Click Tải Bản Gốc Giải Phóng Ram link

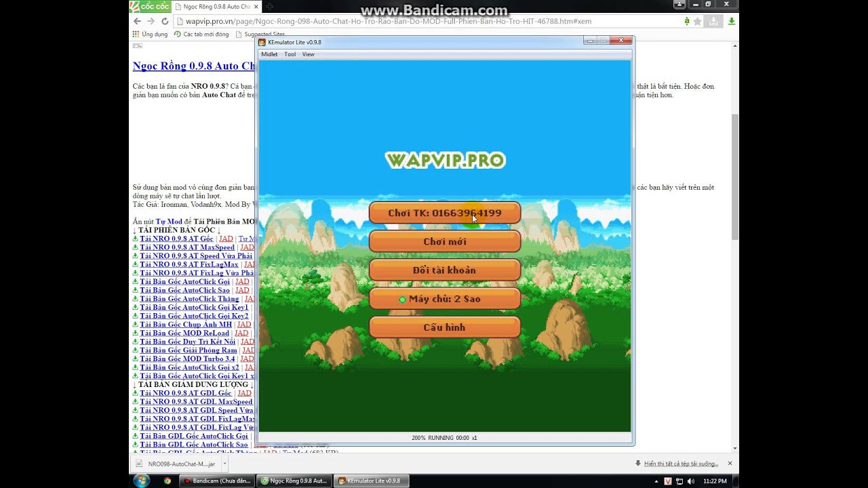[x=189, y=350]
